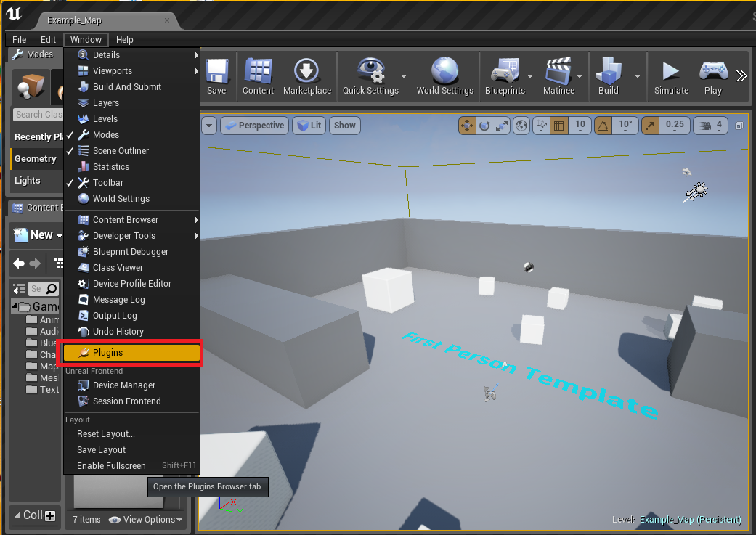
Task: Choose Reset Layout... option
Action: [131, 434]
